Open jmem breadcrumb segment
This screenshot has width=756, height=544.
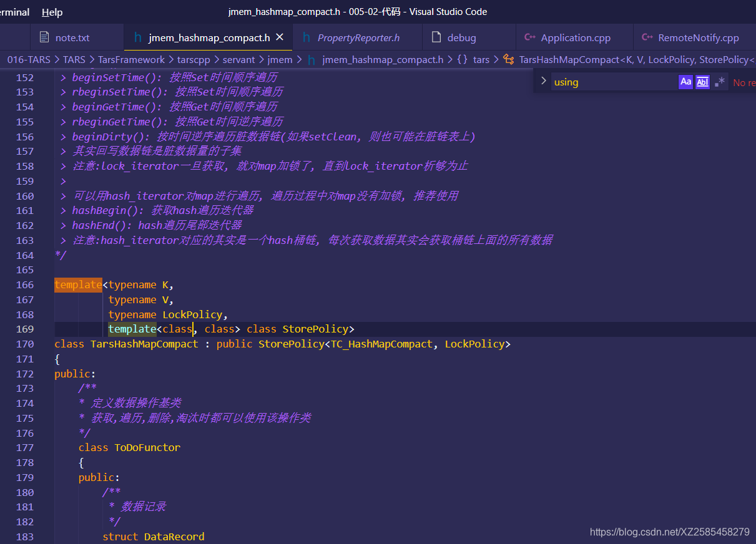click(x=280, y=59)
